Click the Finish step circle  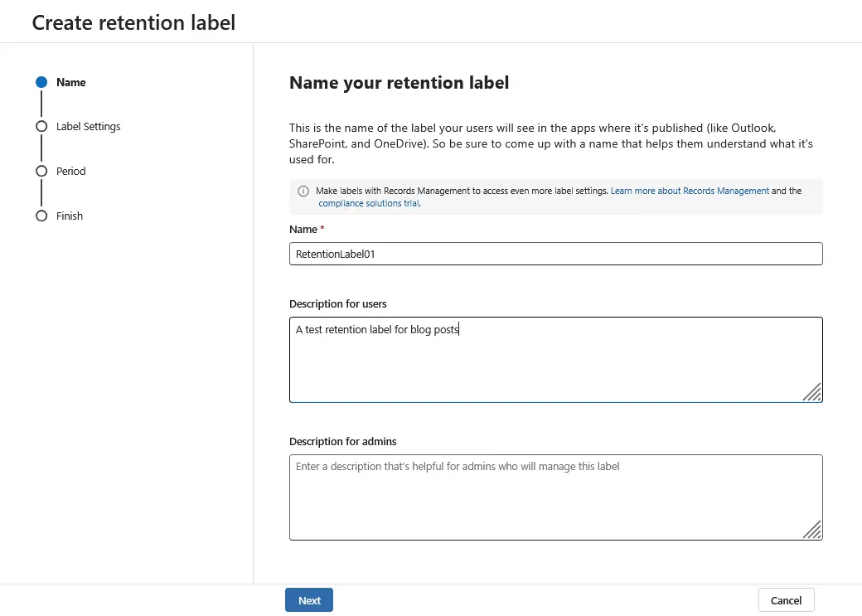coord(41,216)
